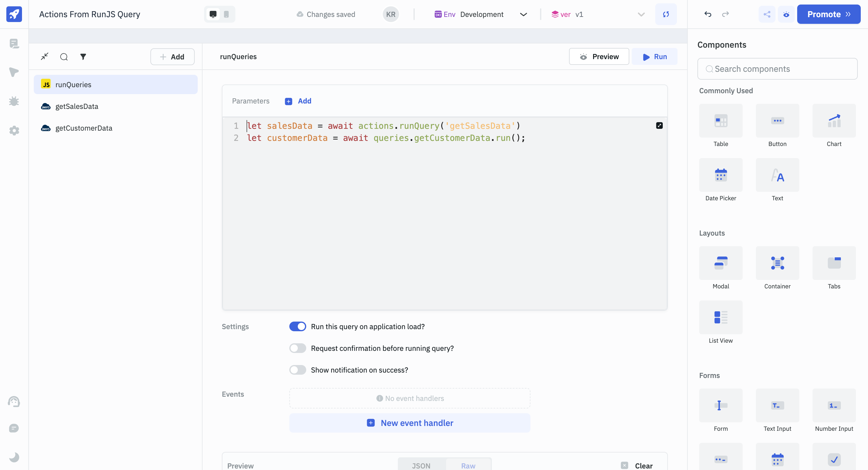The width and height of the screenshot is (868, 470).
Task: Enable request confirmation before running query
Action: [297, 348]
